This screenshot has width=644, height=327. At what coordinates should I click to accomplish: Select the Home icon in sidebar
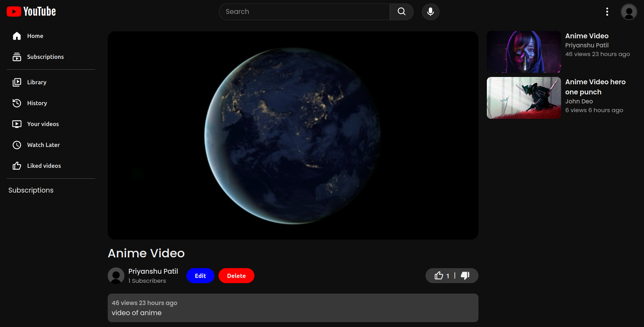tap(17, 36)
